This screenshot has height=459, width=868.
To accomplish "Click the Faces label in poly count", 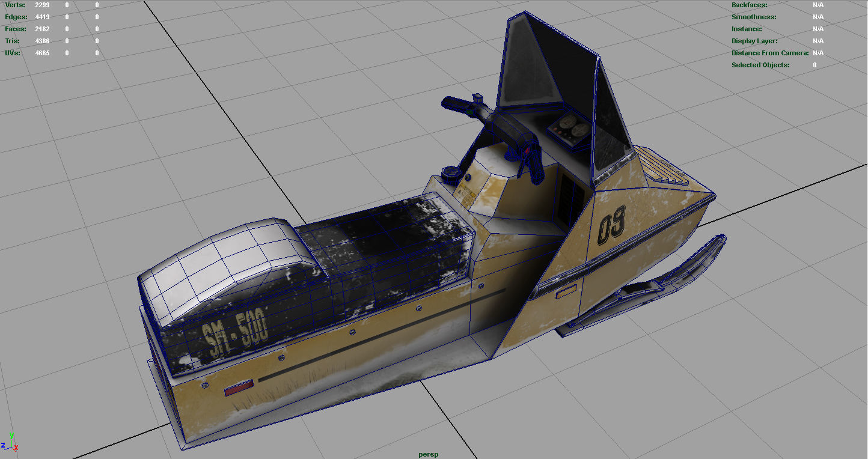I will coord(16,29).
